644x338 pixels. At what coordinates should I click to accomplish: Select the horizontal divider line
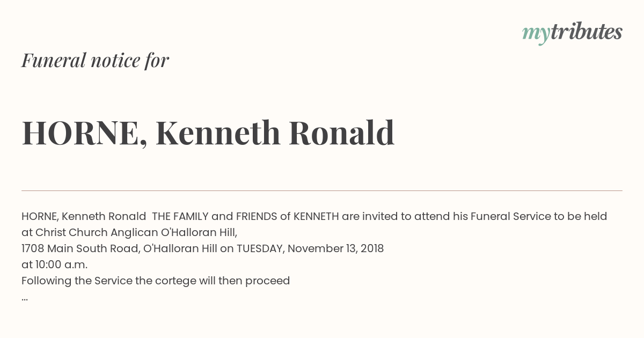pos(322,190)
